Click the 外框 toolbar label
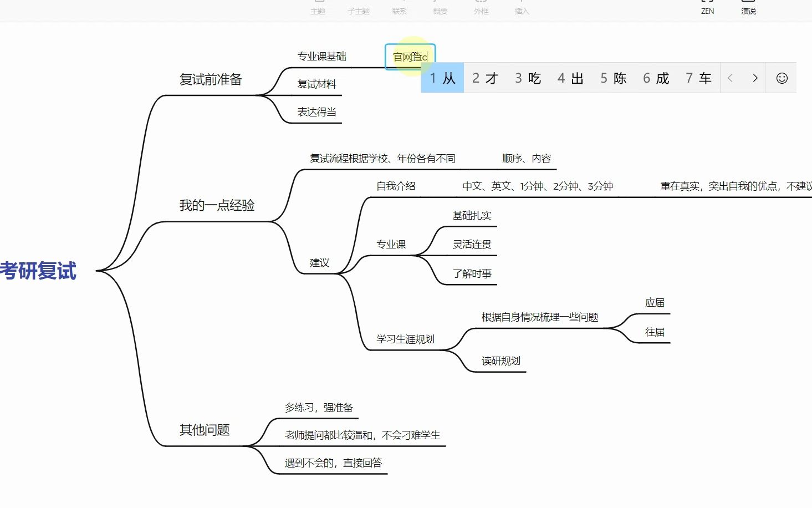 point(481,11)
